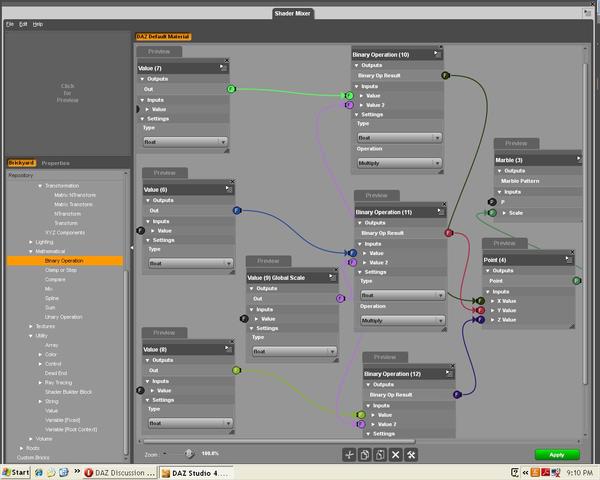Click the X Value input port on Point (4)
This screenshot has height=480, width=600.
pos(481,301)
